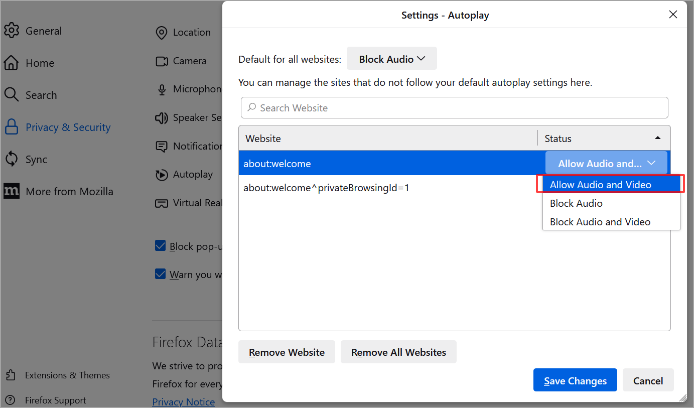Click the Autoplay permission label
The height and width of the screenshot is (408, 694).
pyautogui.click(x=193, y=175)
